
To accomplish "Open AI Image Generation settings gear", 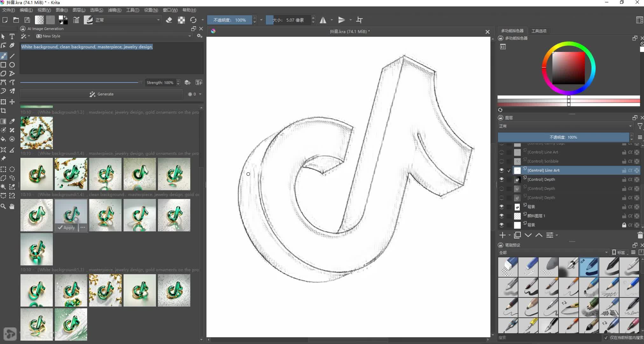I will click(200, 36).
